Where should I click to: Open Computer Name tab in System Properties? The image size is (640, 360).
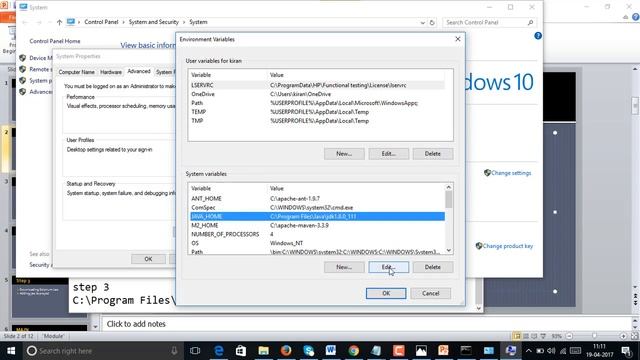pos(76,72)
